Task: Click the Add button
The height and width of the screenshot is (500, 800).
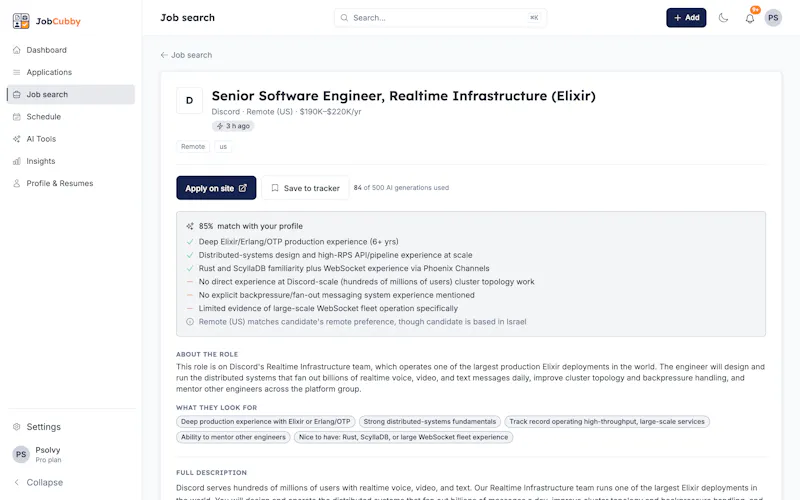Action: 686,18
